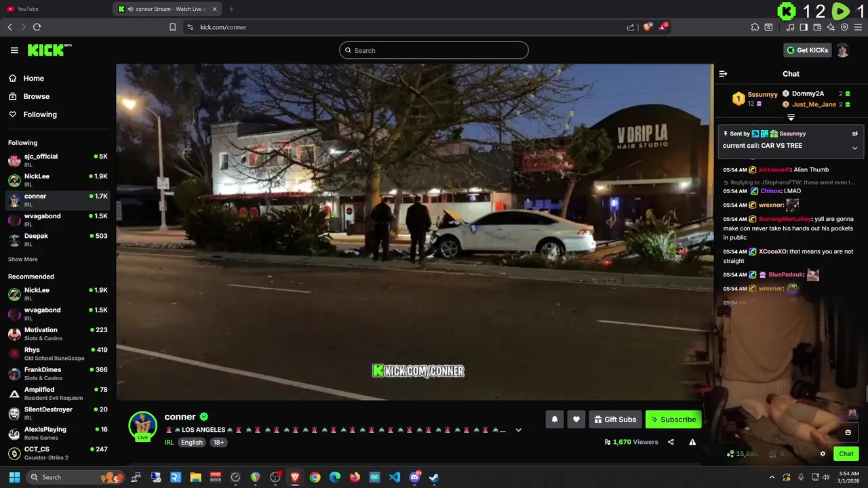The image size is (868, 488).
Task: Open Brave Rewards triangle icon
Action: coord(663,27)
